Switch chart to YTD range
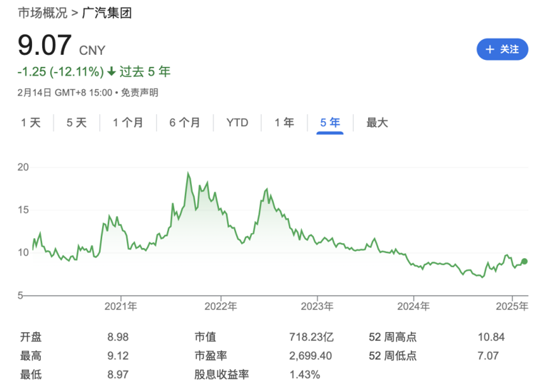 tap(237, 123)
